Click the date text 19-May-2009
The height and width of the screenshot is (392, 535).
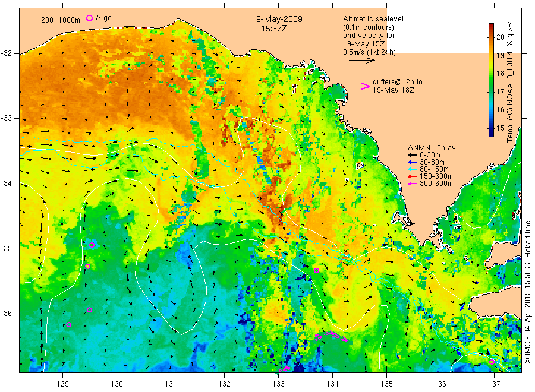tap(277, 19)
